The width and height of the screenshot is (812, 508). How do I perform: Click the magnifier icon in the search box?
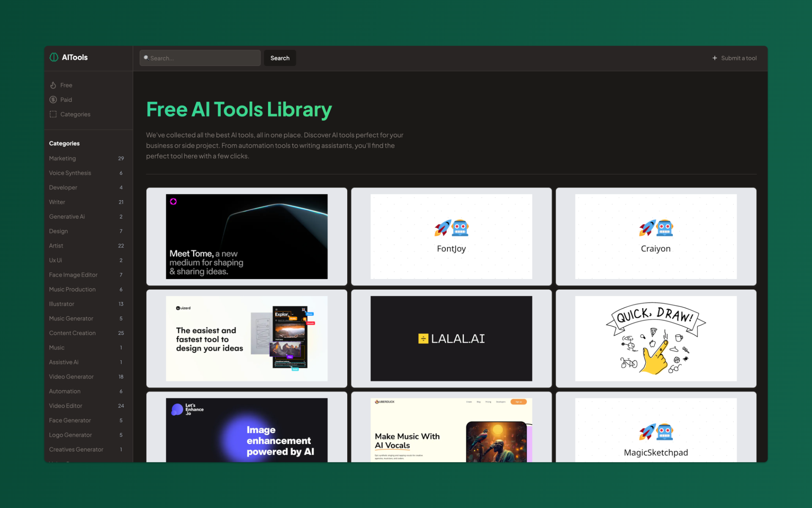pos(146,58)
